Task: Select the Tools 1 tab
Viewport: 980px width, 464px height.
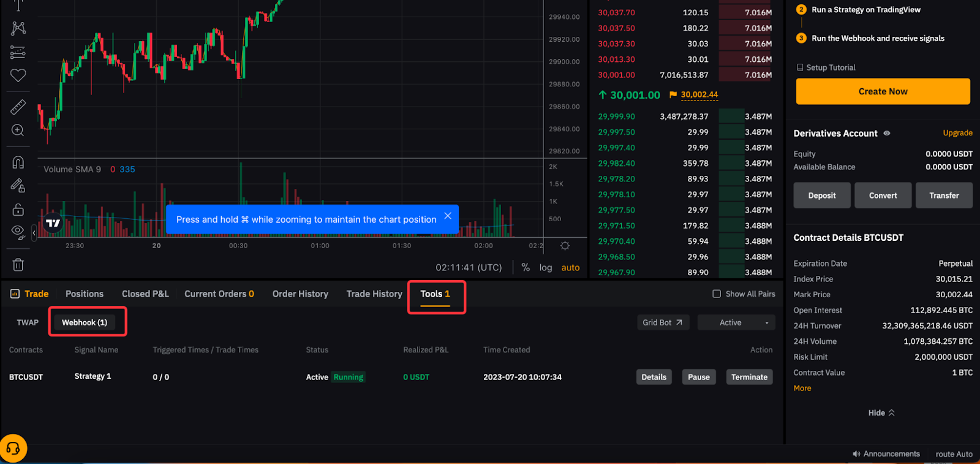Action: click(435, 294)
